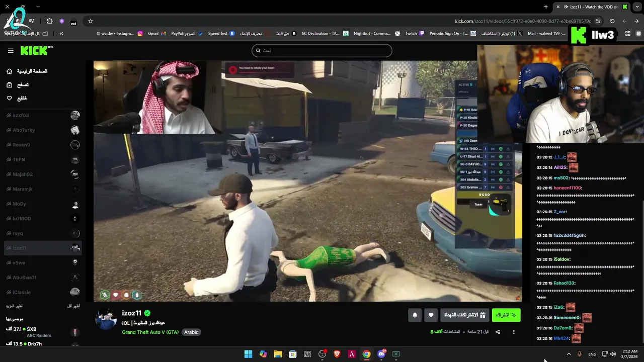This screenshot has height=362, width=644.
Task: Click Z_xor username in chat
Action: click(x=559, y=212)
